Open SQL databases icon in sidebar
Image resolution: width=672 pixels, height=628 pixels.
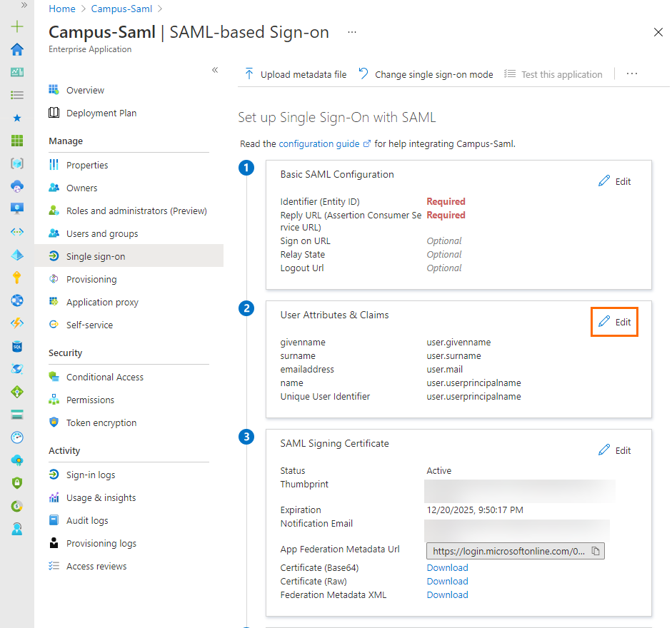point(17,346)
